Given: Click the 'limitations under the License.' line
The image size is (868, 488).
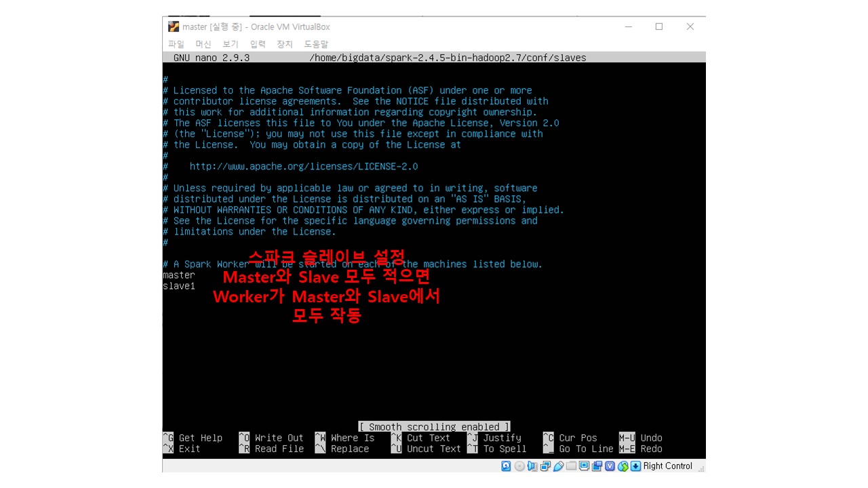Looking at the screenshot, I should tap(250, 232).
